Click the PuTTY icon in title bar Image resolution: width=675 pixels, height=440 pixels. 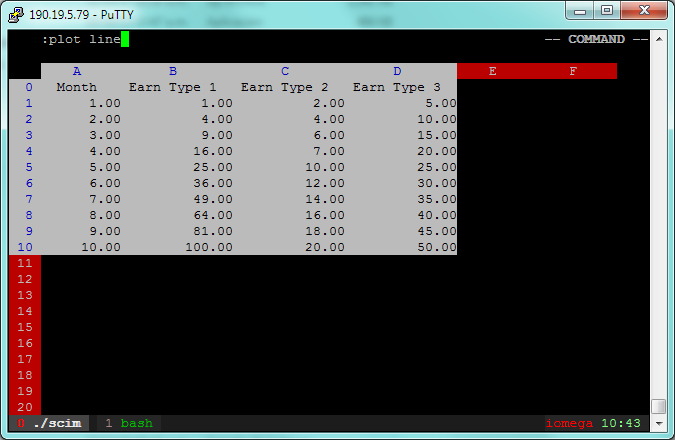pos(16,14)
